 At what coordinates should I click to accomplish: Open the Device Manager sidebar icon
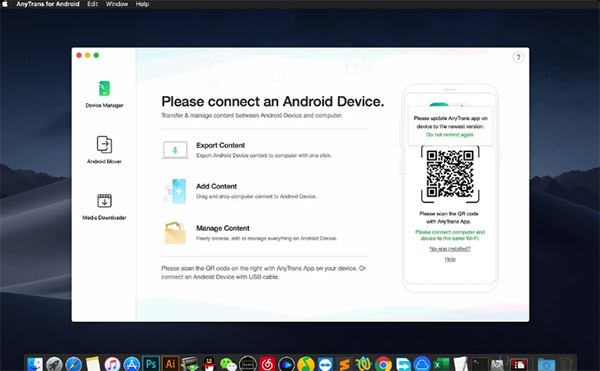[104, 89]
